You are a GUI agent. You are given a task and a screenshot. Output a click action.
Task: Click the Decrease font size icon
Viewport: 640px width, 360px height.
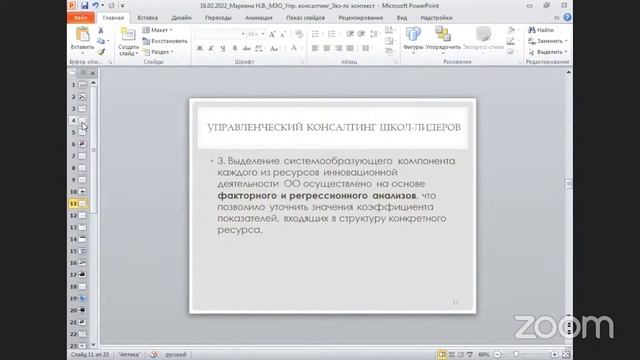(283, 34)
